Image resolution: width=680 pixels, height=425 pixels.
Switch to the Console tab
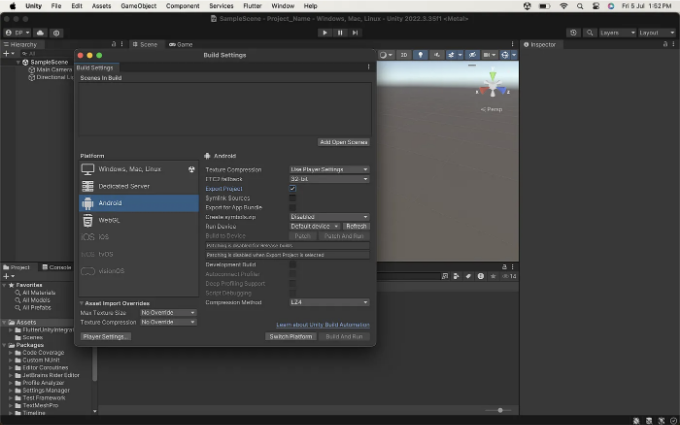tap(57, 267)
